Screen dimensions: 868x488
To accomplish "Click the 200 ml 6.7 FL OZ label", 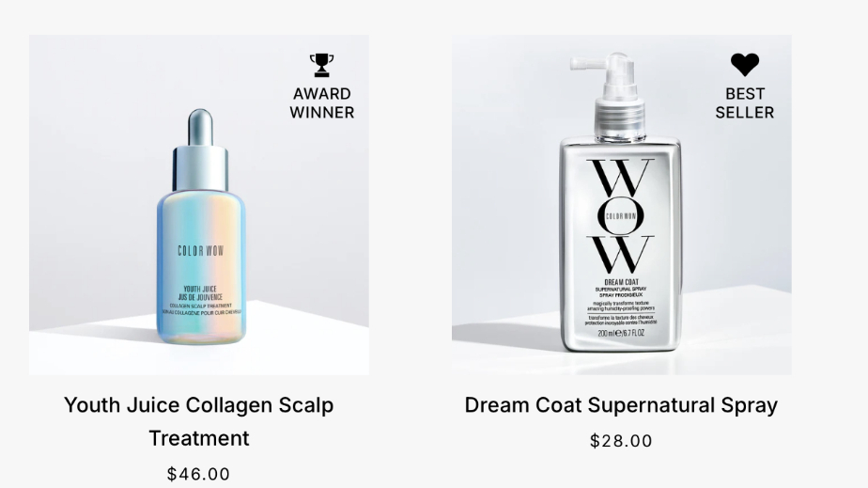I will point(621,333).
